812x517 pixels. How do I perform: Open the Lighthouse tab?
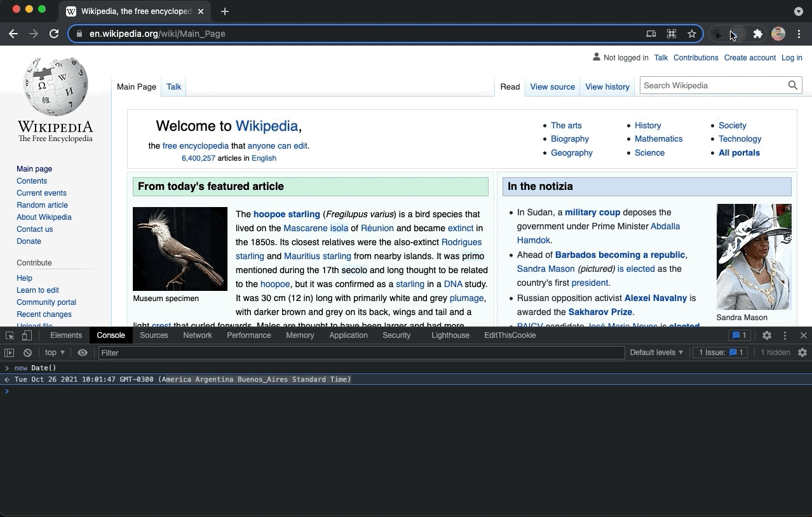tap(450, 335)
